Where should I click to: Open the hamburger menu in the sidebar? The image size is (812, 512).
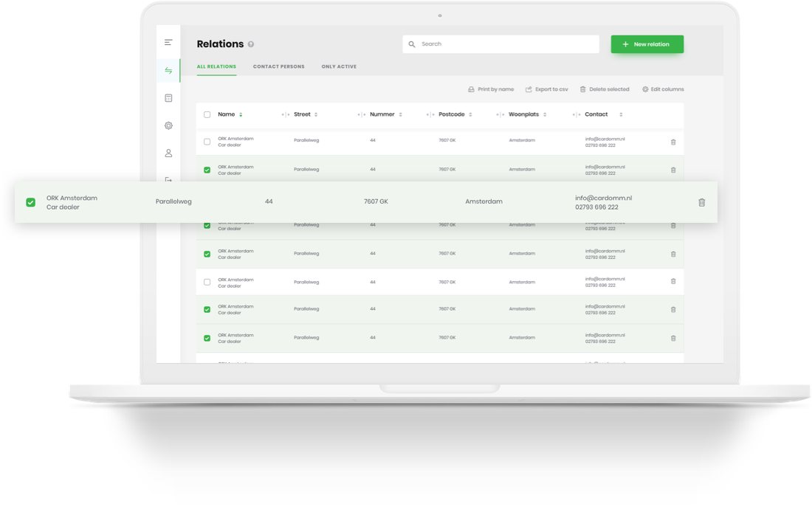pos(168,43)
